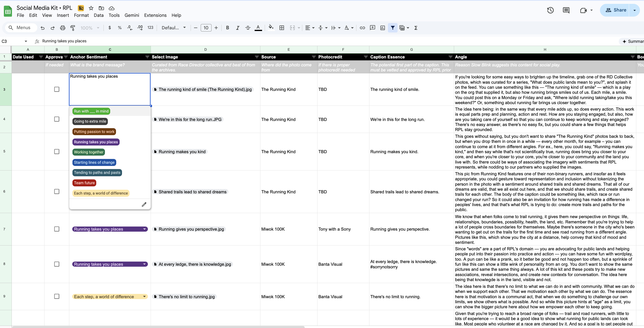
Task: Open the fill color bucket tool
Action: [x=271, y=28]
